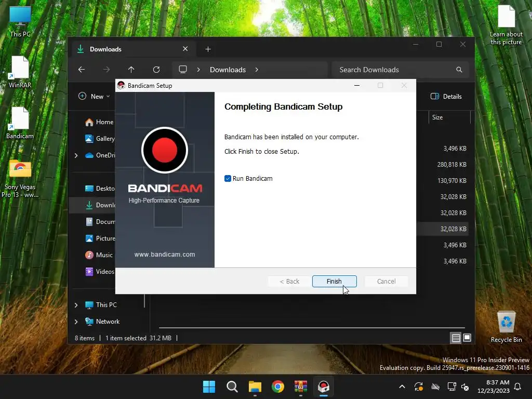This screenshot has width=532, height=399.
Task: Open Pictures in the navigation pane
Action: (x=100, y=238)
